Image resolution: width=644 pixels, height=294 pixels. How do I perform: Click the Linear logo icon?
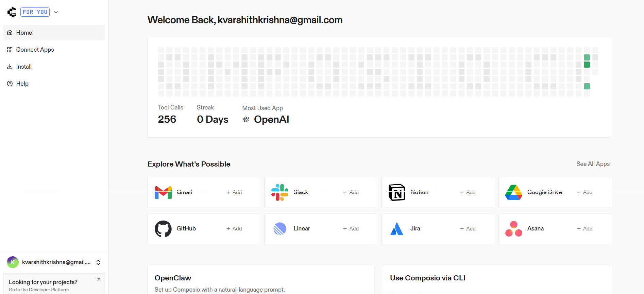coord(280,229)
